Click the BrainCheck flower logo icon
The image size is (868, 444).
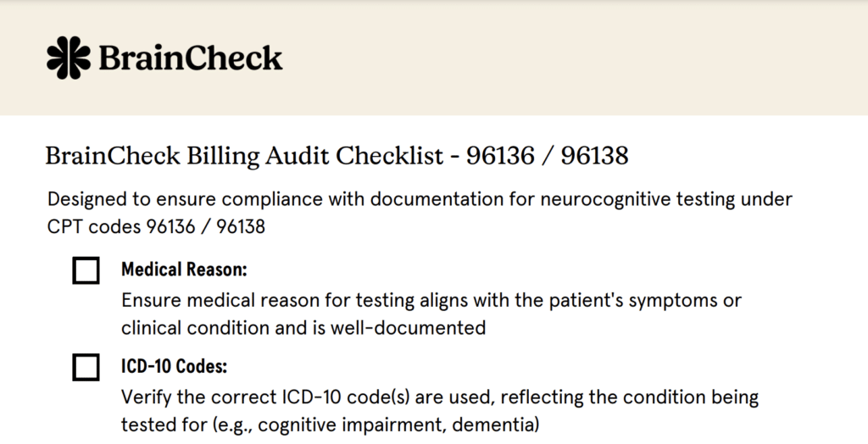coord(68,58)
